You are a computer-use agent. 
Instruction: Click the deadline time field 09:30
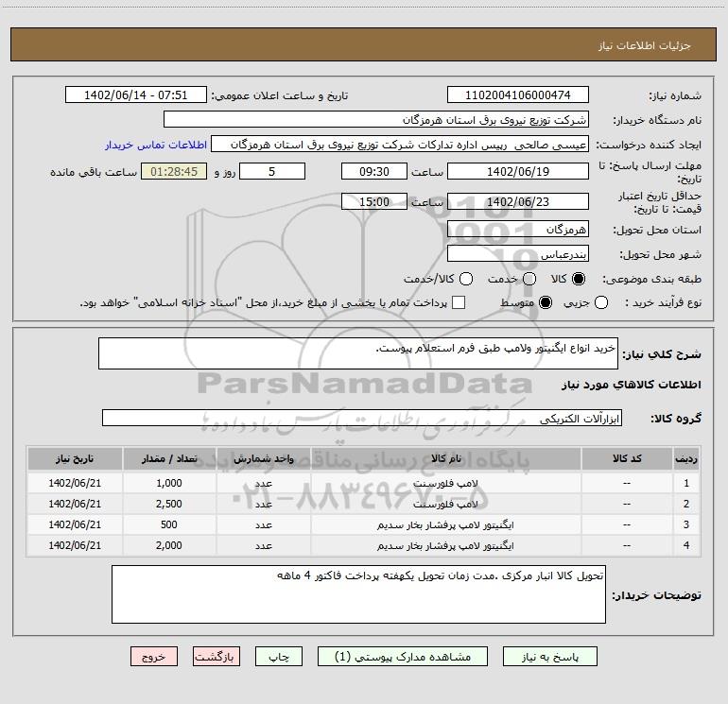(x=374, y=171)
